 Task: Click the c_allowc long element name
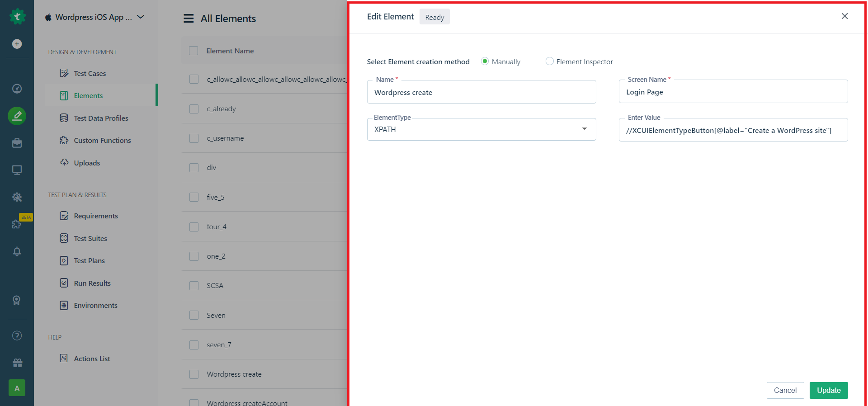(277, 79)
